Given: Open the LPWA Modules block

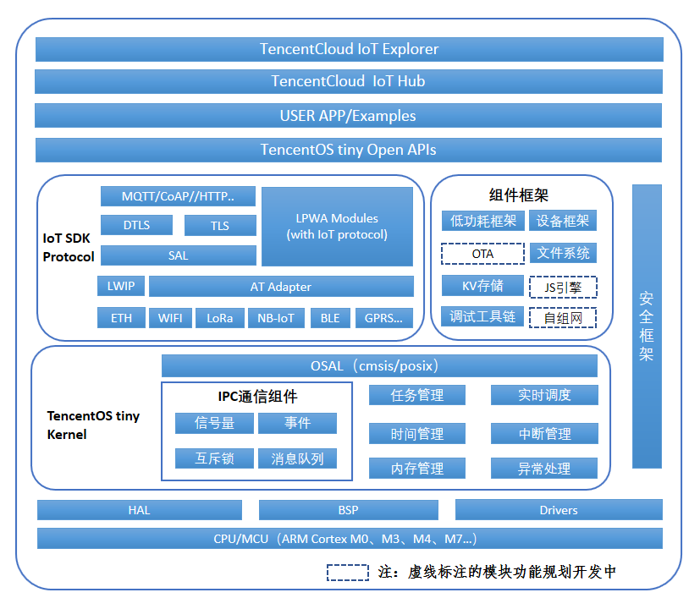Looking at the screenshot, I should 337,225.
